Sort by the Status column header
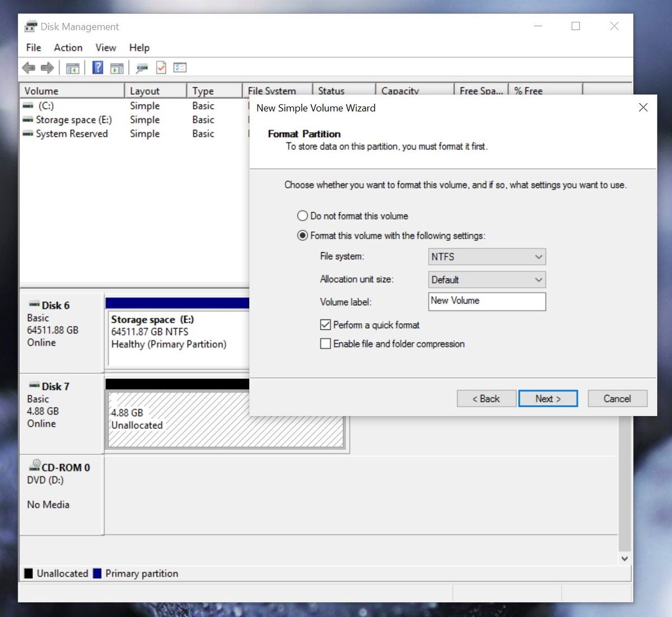672x617 pixels. [x=344, y=90]
